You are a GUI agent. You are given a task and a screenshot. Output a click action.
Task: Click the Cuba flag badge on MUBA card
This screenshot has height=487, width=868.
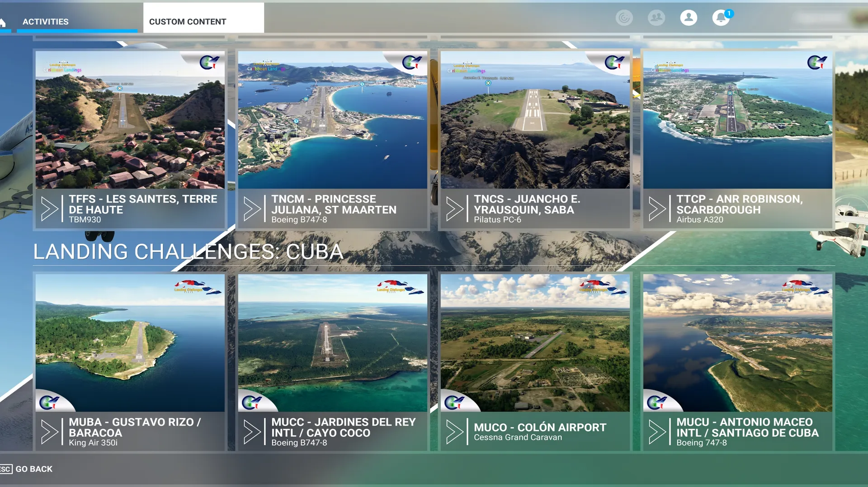[198, 287]
